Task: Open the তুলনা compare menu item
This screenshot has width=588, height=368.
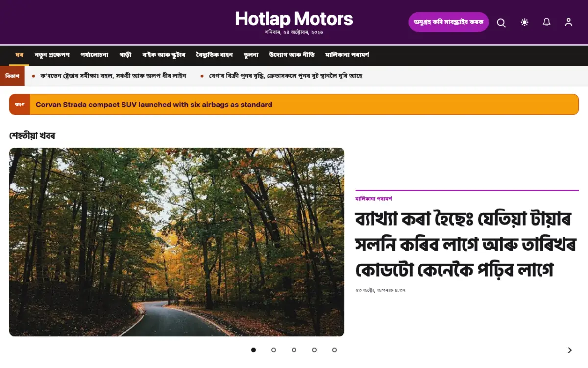Action: coord(251,55)
